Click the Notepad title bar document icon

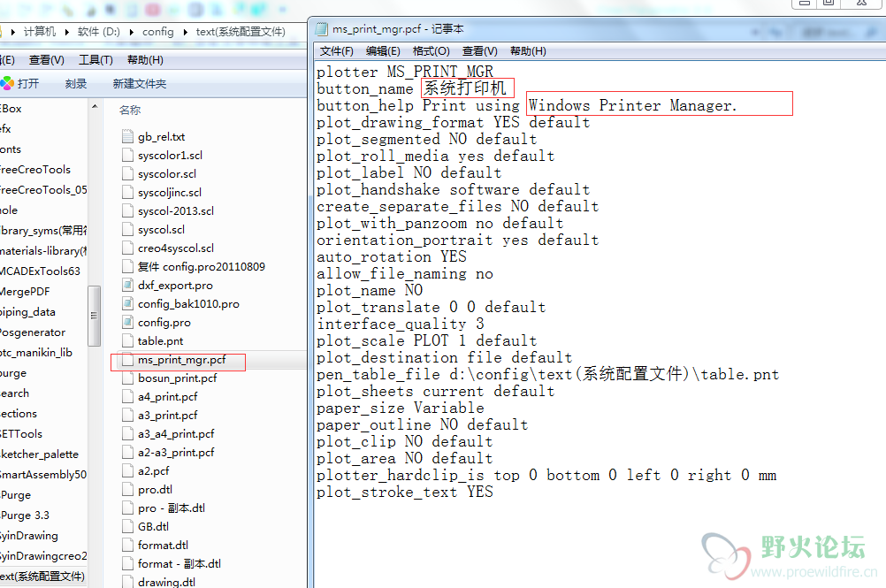coord(322,29)
